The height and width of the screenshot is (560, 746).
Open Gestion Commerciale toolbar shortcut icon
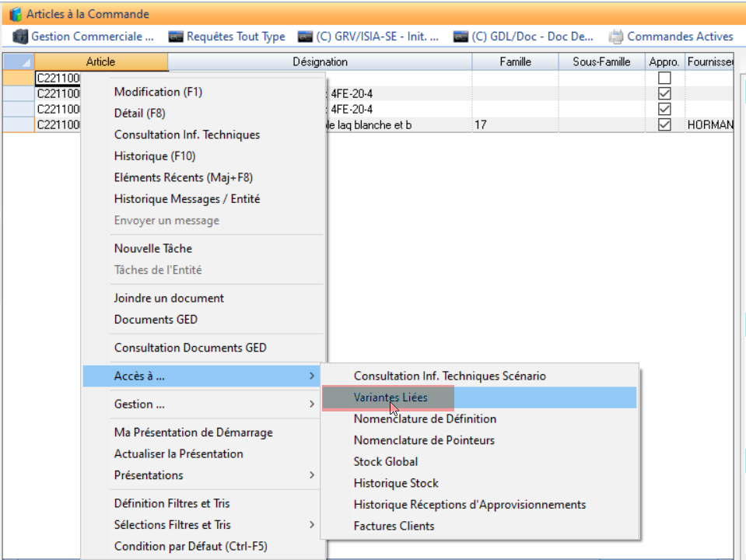[x=20, y=37]
